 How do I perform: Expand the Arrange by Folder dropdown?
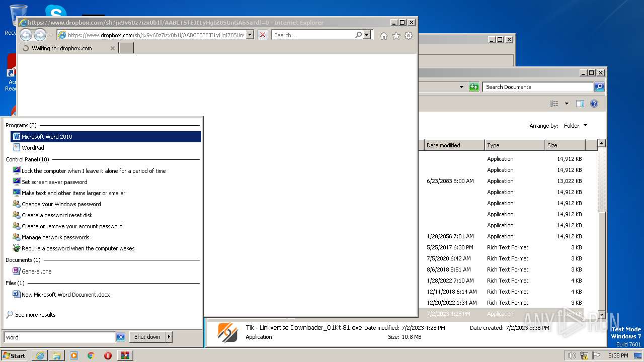click(x=575, y=126)
